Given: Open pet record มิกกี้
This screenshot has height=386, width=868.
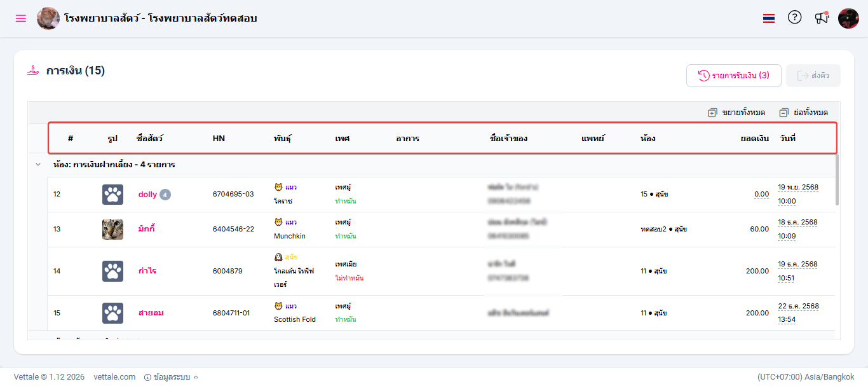Looking at the screenshot, I should 147,229.
